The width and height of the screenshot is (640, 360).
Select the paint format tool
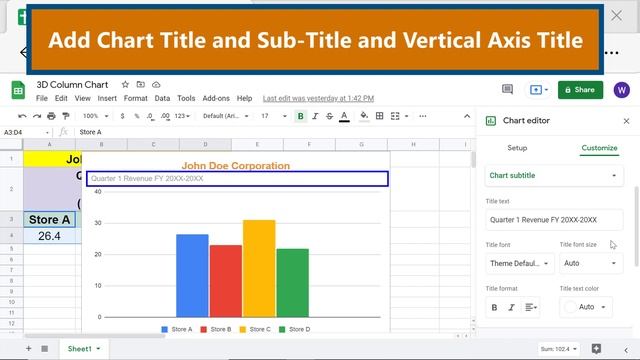click(x=66, y=116)
